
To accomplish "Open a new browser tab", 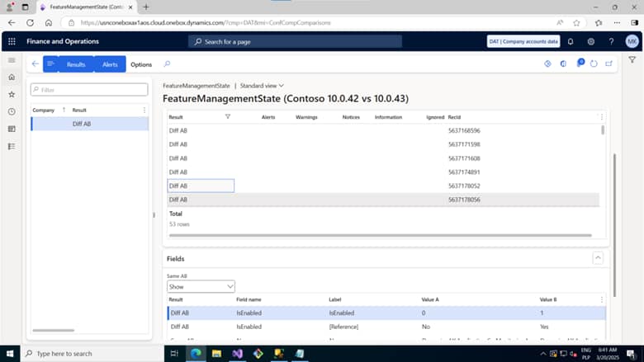I will click(146, 7).
